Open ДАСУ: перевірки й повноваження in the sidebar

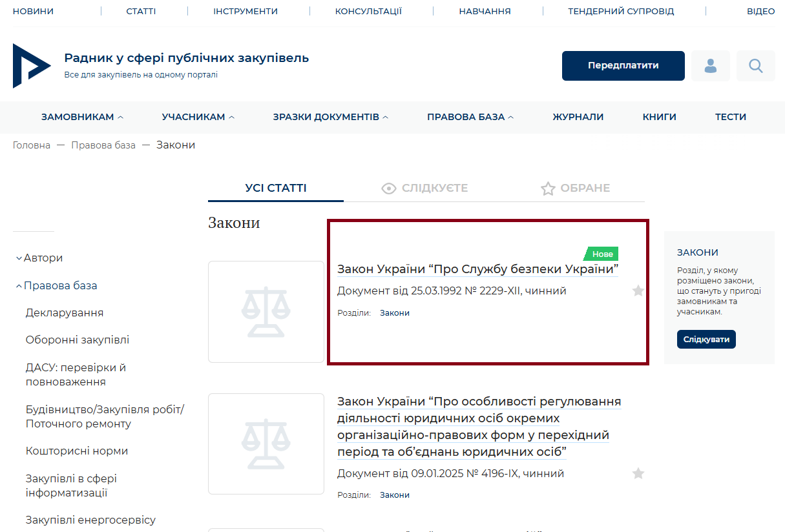point(76,374)
